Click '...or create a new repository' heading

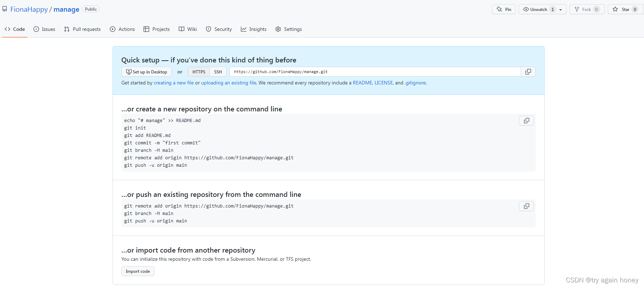202,109
